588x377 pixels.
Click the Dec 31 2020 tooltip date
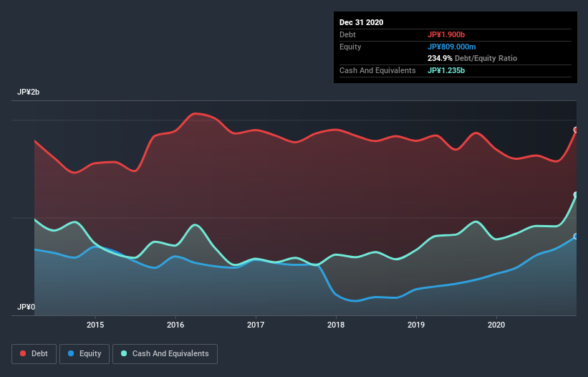click(361, 22)
